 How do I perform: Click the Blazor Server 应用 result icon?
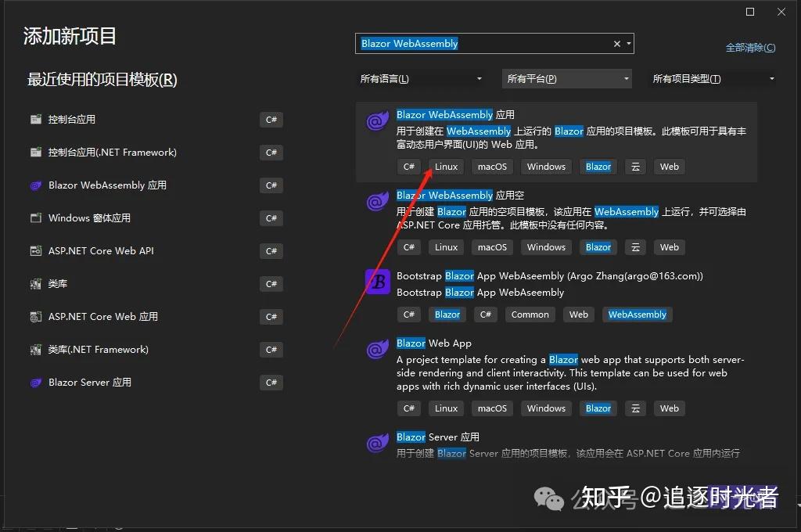tap(378, 443)
